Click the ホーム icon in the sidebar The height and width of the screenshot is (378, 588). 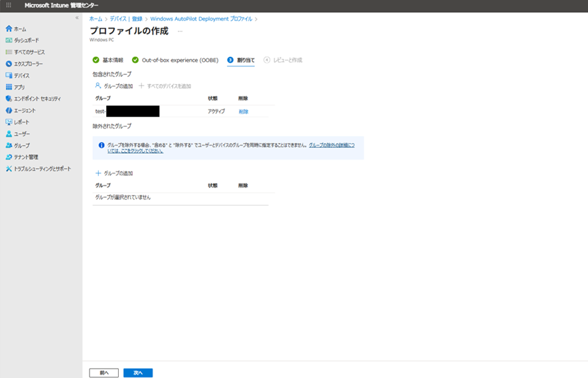click(9, 29)
